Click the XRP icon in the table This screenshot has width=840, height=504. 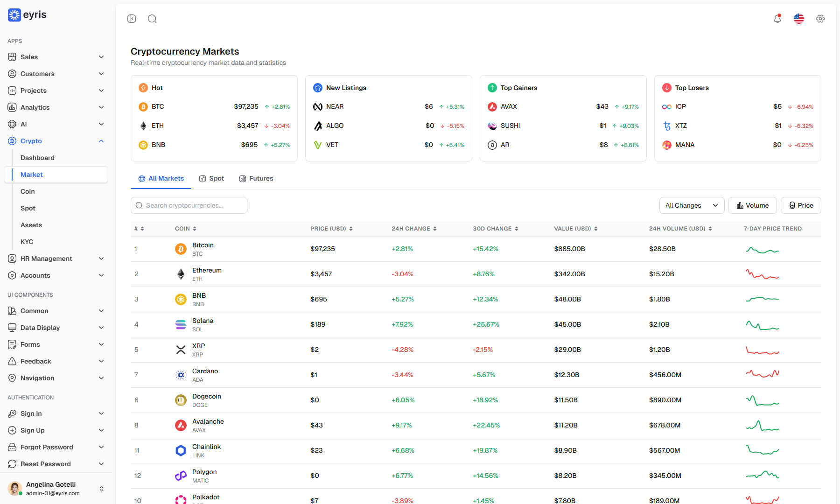[181, 350]
